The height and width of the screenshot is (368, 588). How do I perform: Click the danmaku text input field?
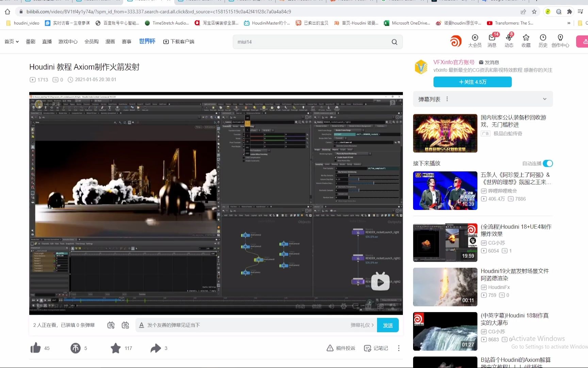[x=248, y=325]
